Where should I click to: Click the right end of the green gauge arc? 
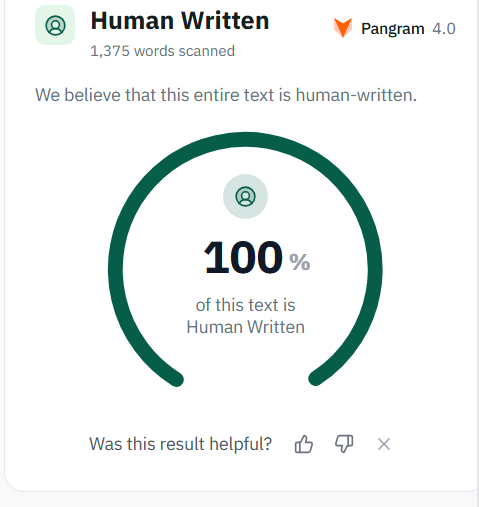[x=316, y=378]
